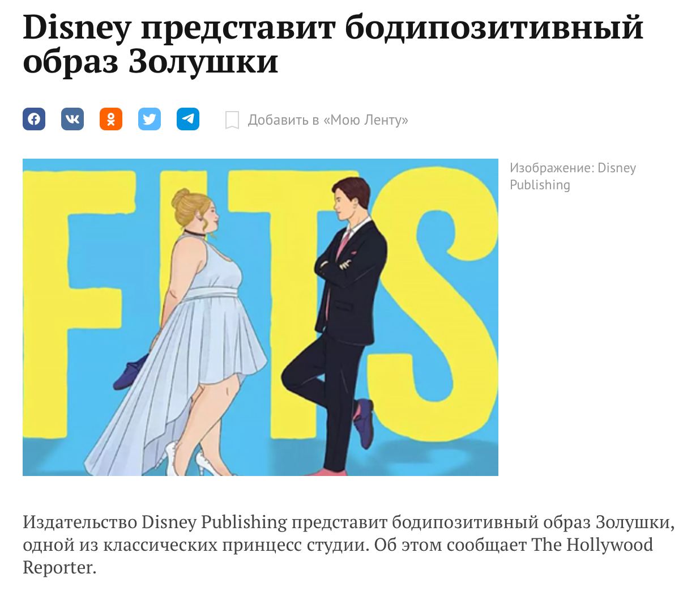This screenshot has height=595, width=700.
Task: Click the headline «Disney представит бодипозитивный образ Золушки»
Action: click(x=333, y=44)
